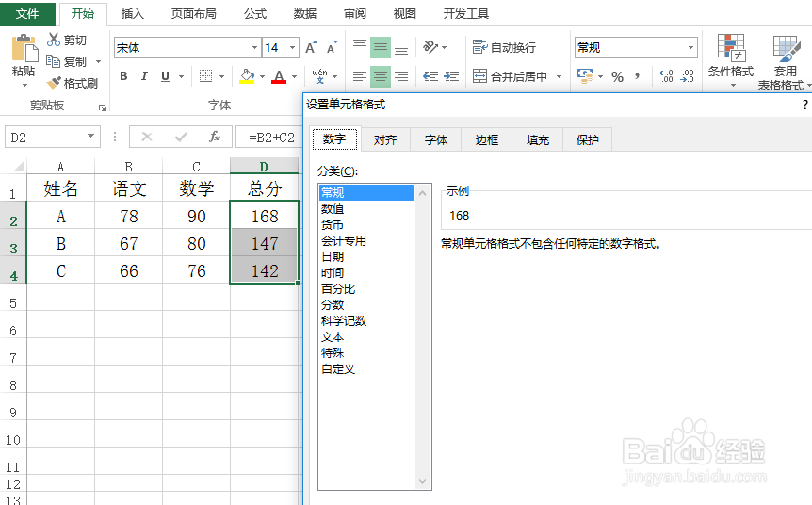Select 货币 in the category list

click(333, 224)
